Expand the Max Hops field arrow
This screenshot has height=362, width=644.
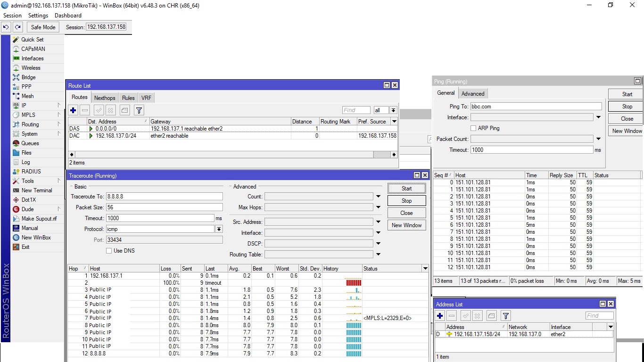pyautogui.click(x=378, y=207)
